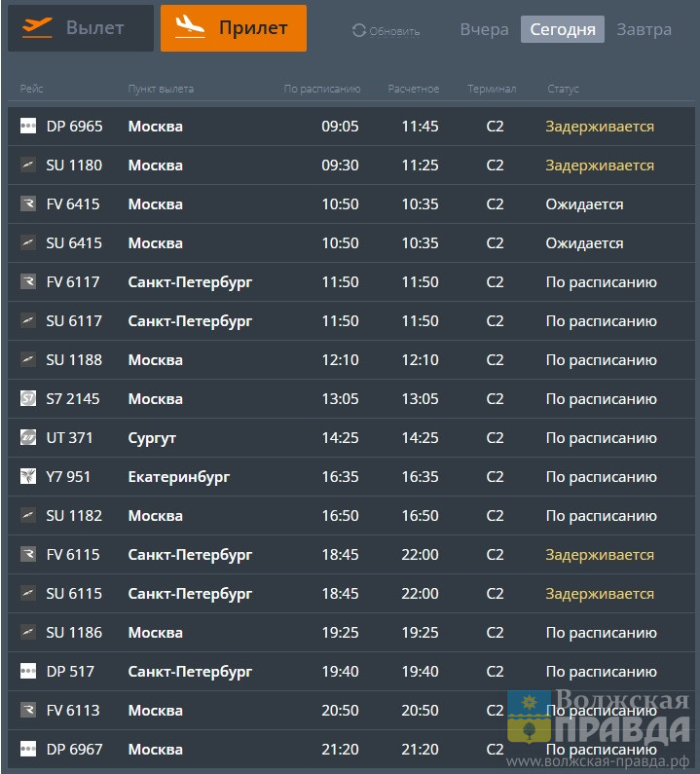
Task: Click the Rossiya icon for flight FV 6113
Action: pyautogui.click(x=27, y=710)
